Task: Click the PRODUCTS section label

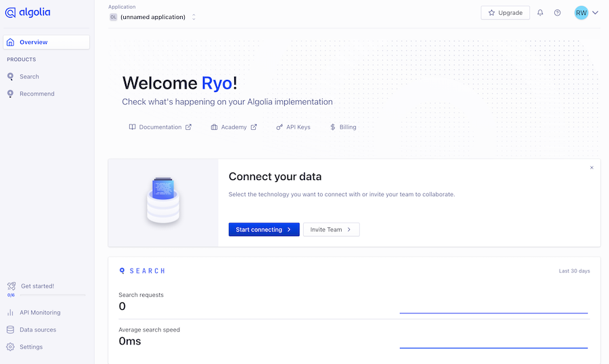Action: 22,60
